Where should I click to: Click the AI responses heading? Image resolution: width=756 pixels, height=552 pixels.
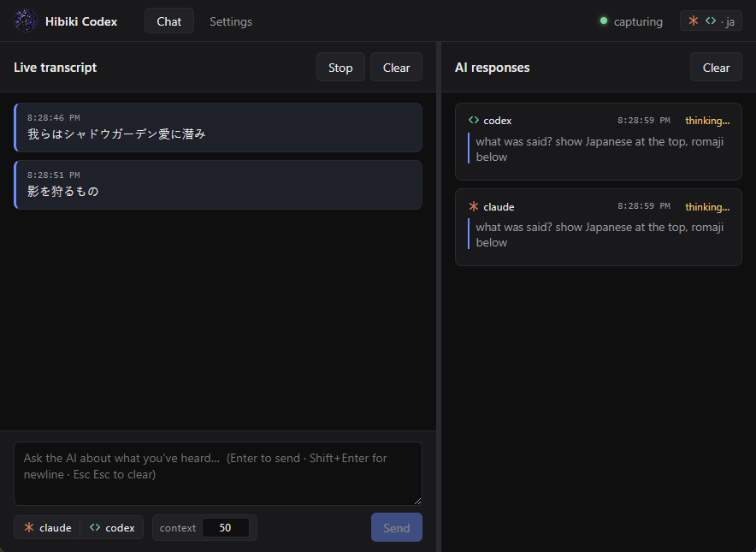492,68
